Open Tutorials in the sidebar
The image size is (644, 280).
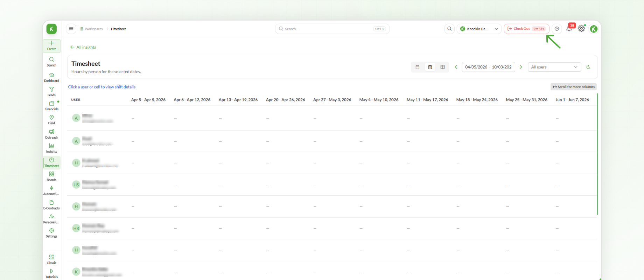[x=51, y=273]
